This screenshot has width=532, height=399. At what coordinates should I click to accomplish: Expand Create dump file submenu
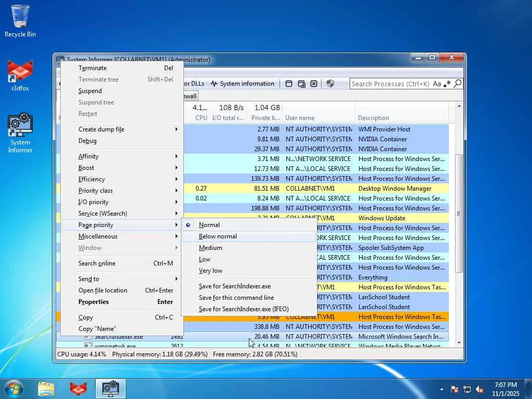pos(123,129)
